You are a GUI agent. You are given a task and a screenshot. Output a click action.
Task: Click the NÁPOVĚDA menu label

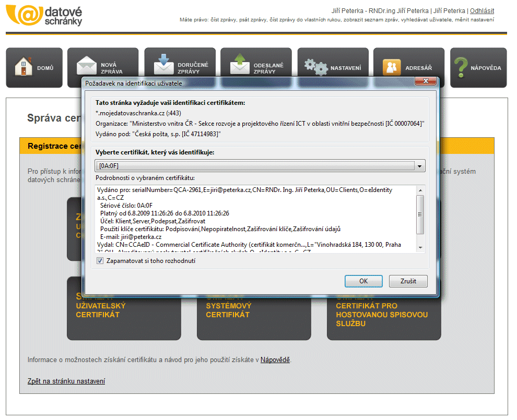point(486,68)
